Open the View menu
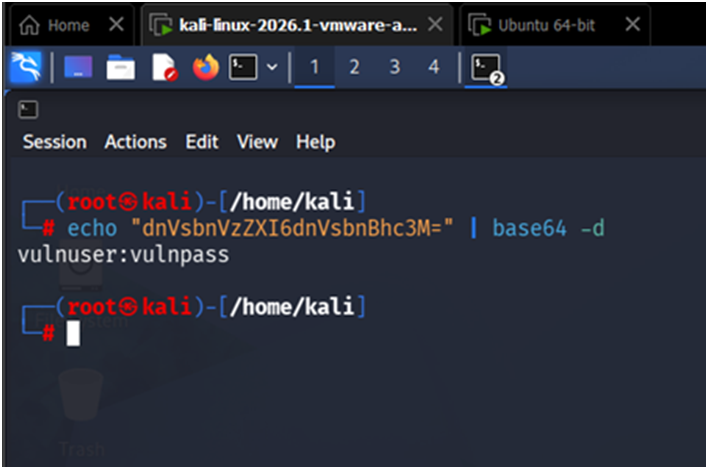The width and height of the screenshot is (708, 469). [257, 142]
